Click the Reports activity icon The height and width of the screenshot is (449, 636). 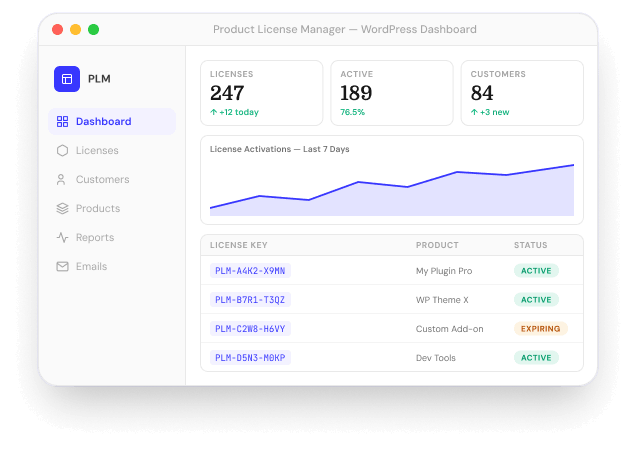tap(62, 237)
